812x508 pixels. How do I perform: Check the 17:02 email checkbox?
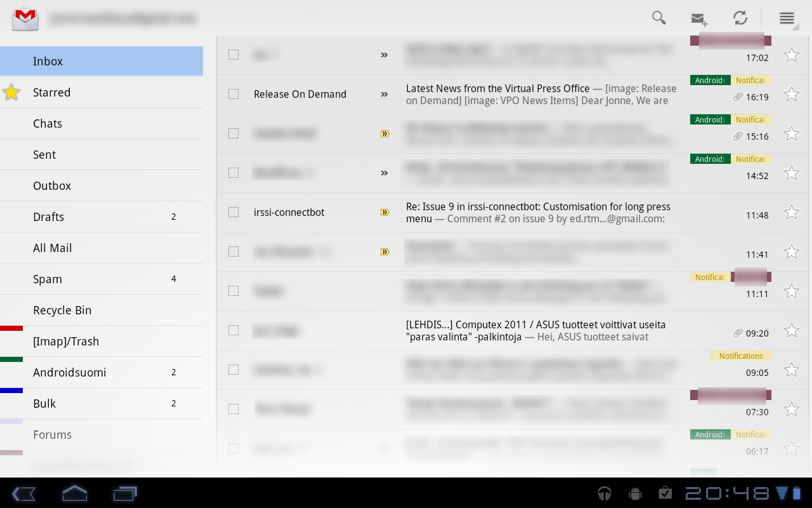(233, 55)
